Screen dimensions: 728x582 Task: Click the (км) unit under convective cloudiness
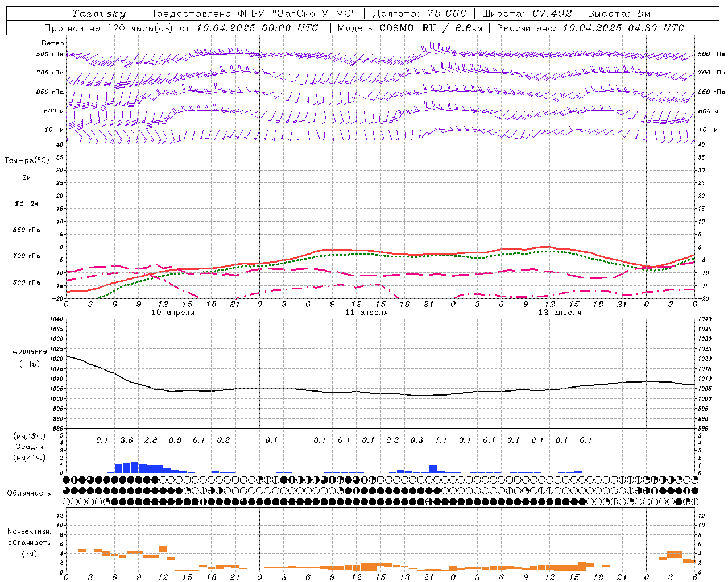tap(30, 554)
